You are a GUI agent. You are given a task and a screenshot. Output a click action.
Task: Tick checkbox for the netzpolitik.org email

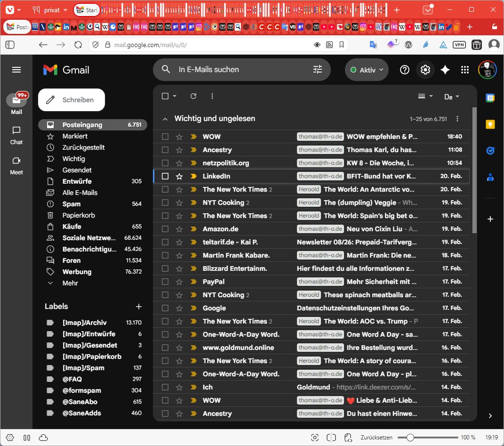(x=165, y=163)
